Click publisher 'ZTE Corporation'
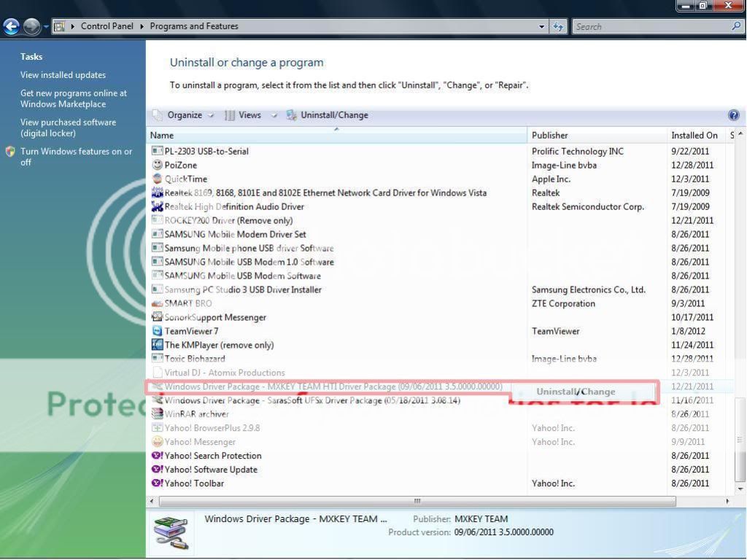 click(x=563, y=303)
